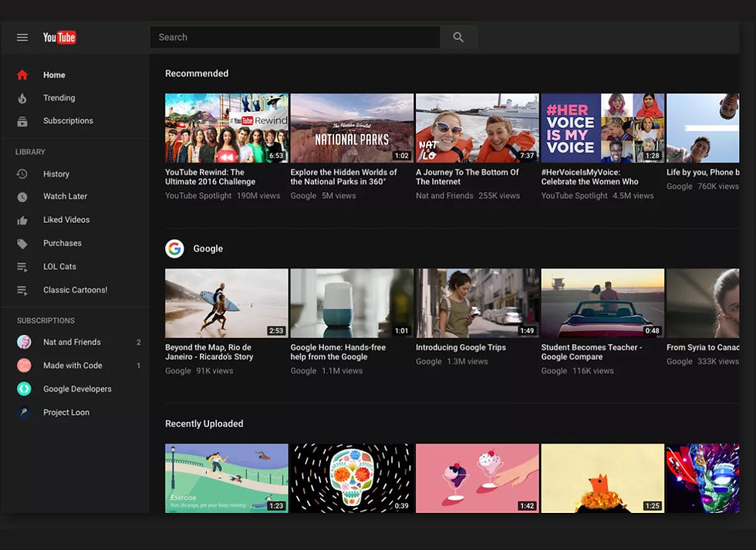Open the title "Beyond the Map, Rio de Janeiro - Ricardo's Story"
Viewport: 756px width, 550px height.
[209, 352]
